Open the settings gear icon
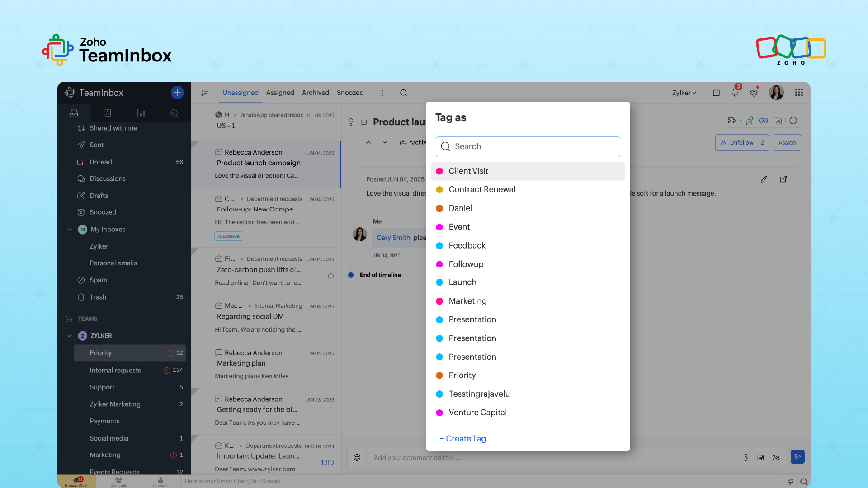 (754, 93)
